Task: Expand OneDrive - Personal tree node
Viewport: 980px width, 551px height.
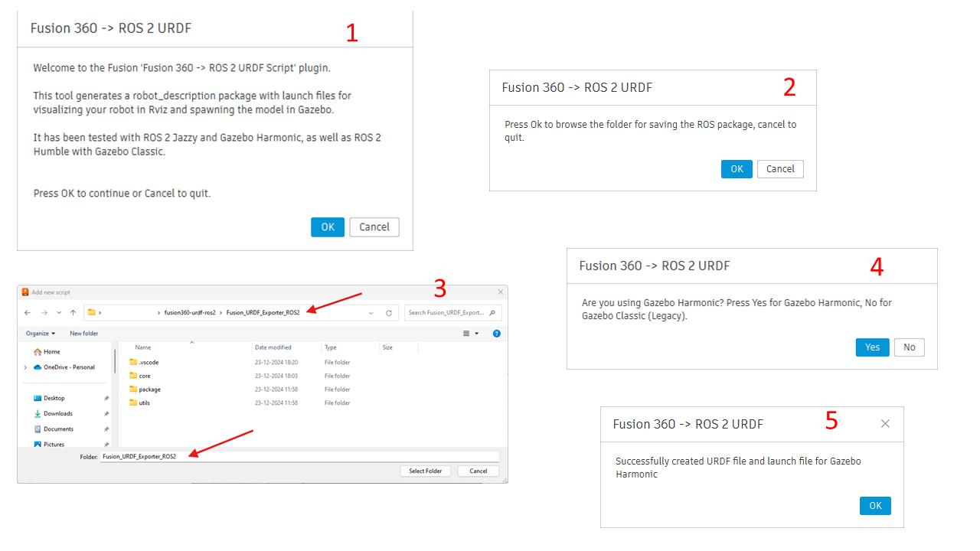Action: pyautogui.click(x=26, y=367)
